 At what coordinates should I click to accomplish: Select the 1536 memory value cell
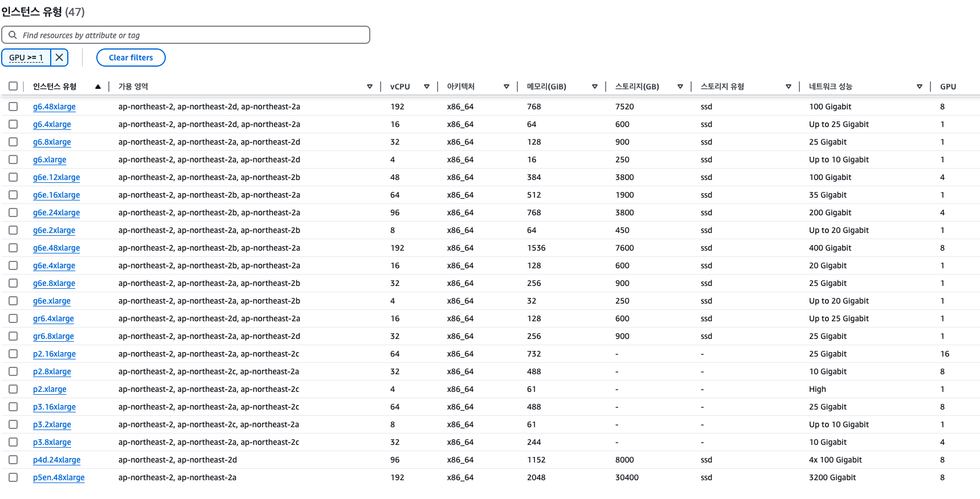[x=536, y=248]
